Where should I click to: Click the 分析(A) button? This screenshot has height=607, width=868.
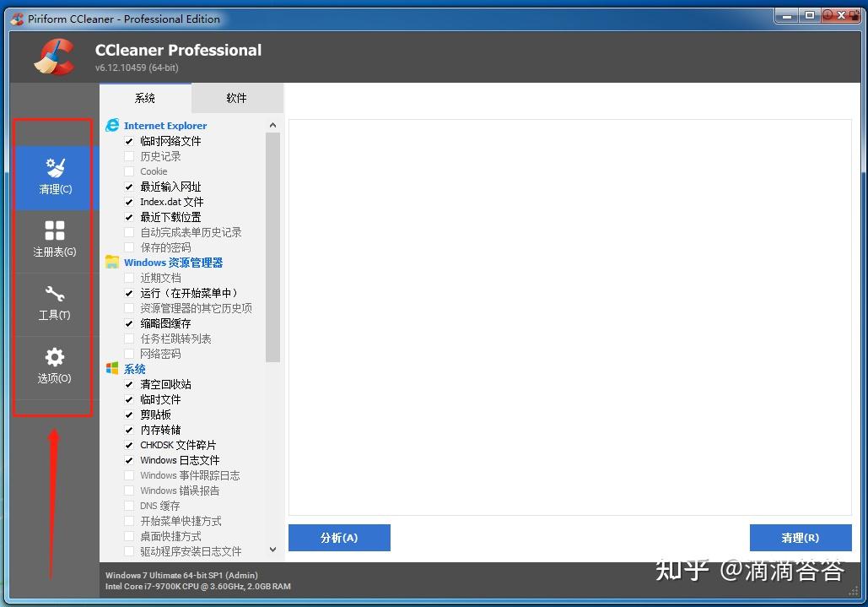pyautogui.click(x=339, y=538)
